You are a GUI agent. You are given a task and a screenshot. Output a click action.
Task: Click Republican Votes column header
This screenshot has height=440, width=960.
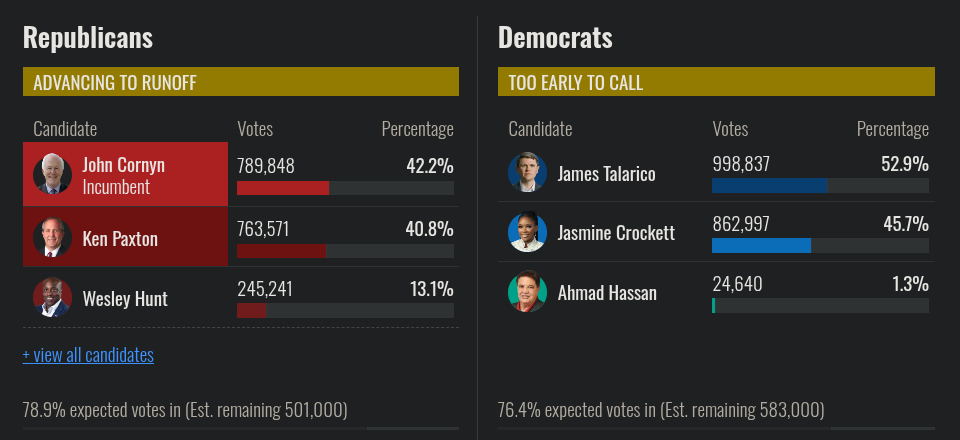[255, 129]
